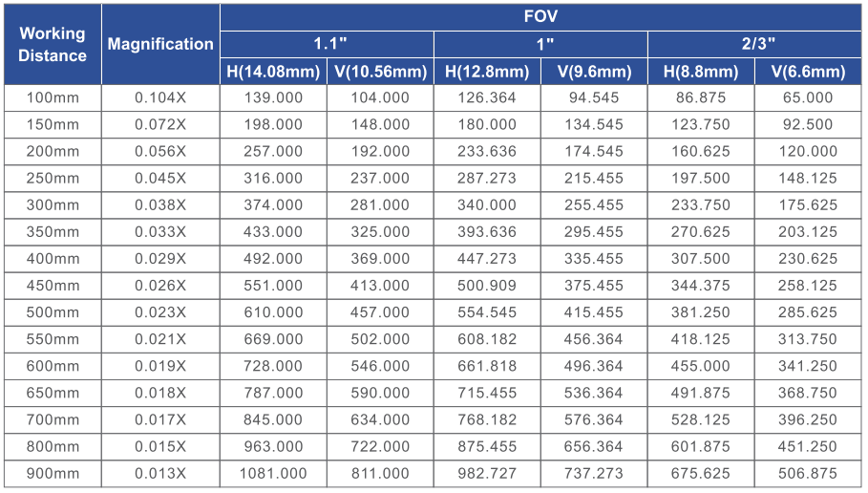Click the 1.1" sensor size header

pos(327,44)
